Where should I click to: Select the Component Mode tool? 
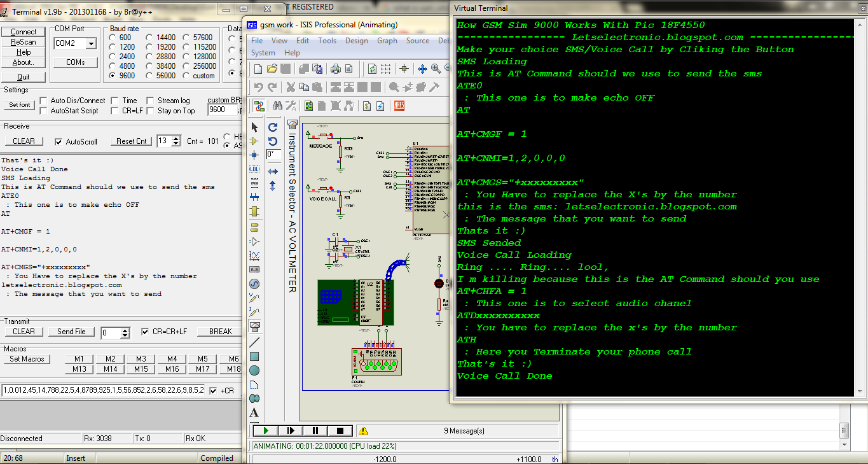(254, 141)
